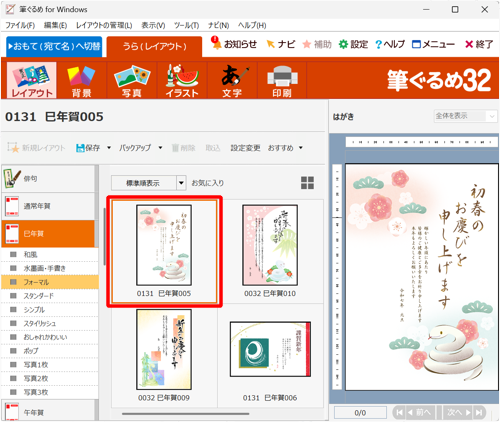Image resolution: width=500 pixels, height=422 pixels.
Task: Go to first page button
Action: [x=399, y=412]
